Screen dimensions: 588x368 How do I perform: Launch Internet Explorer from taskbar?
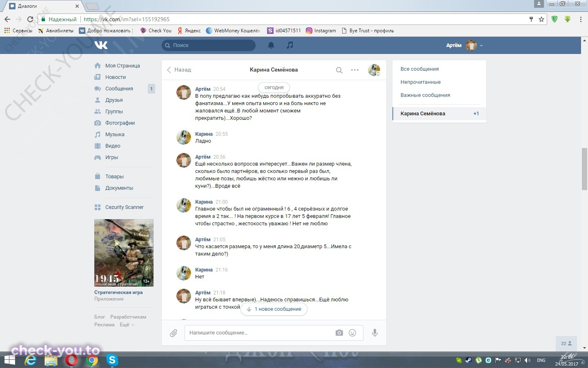(x=31, y=360)
